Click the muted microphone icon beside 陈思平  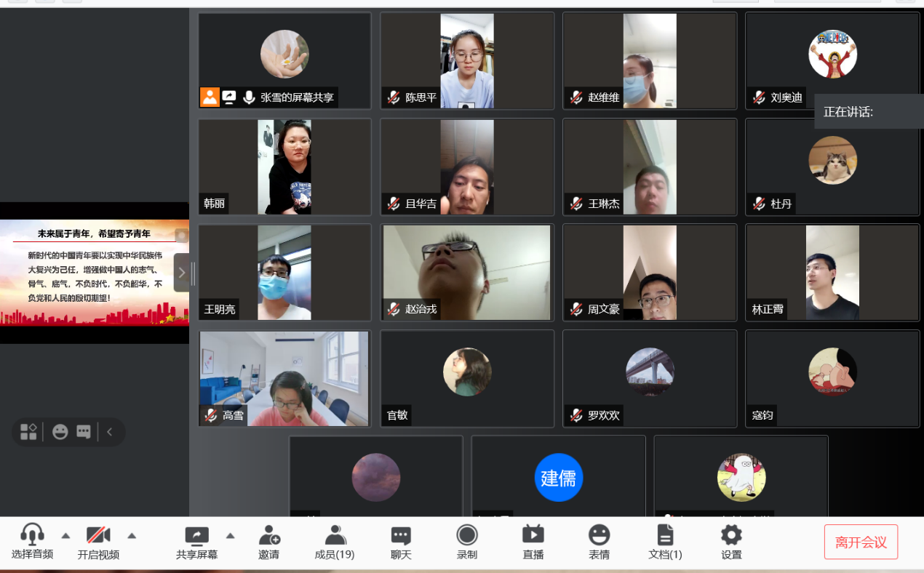[394, 97]
